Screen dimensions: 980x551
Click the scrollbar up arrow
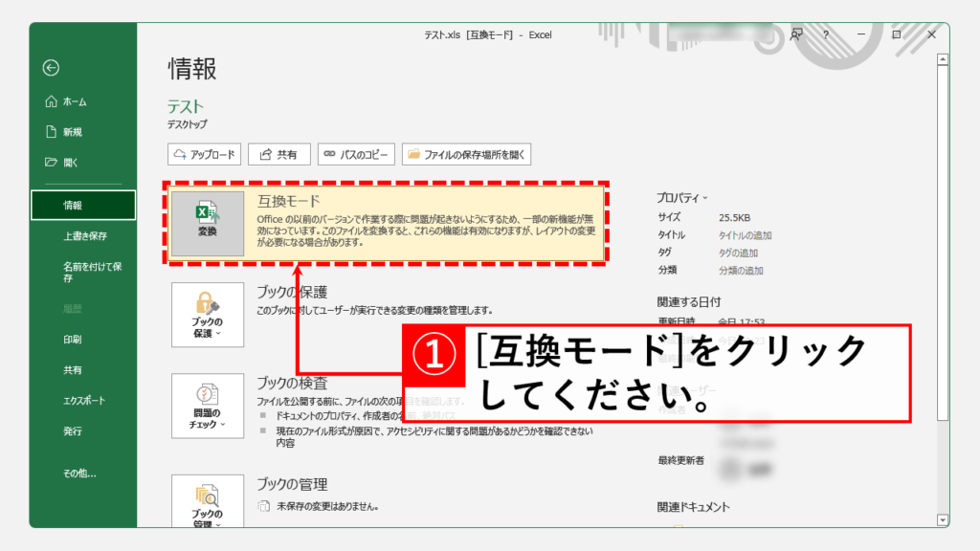pos(943,60)
